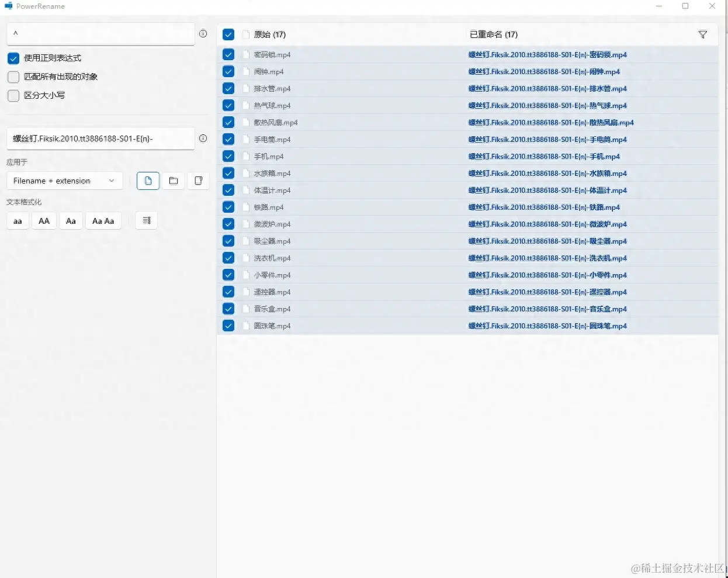
Task: Enable 区分大小写 checkbox
Action: coord(13,96)
